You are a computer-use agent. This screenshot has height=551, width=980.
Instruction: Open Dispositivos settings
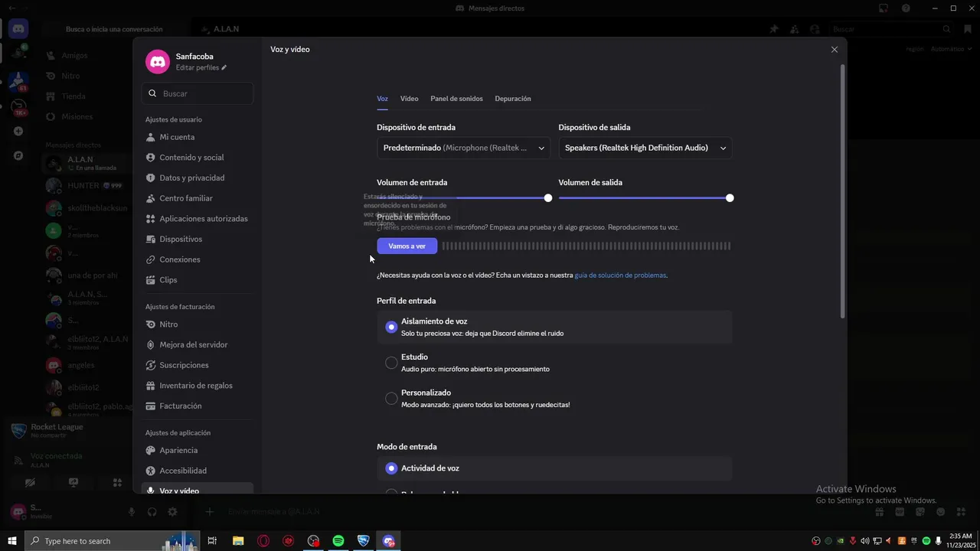coord(198,239)
